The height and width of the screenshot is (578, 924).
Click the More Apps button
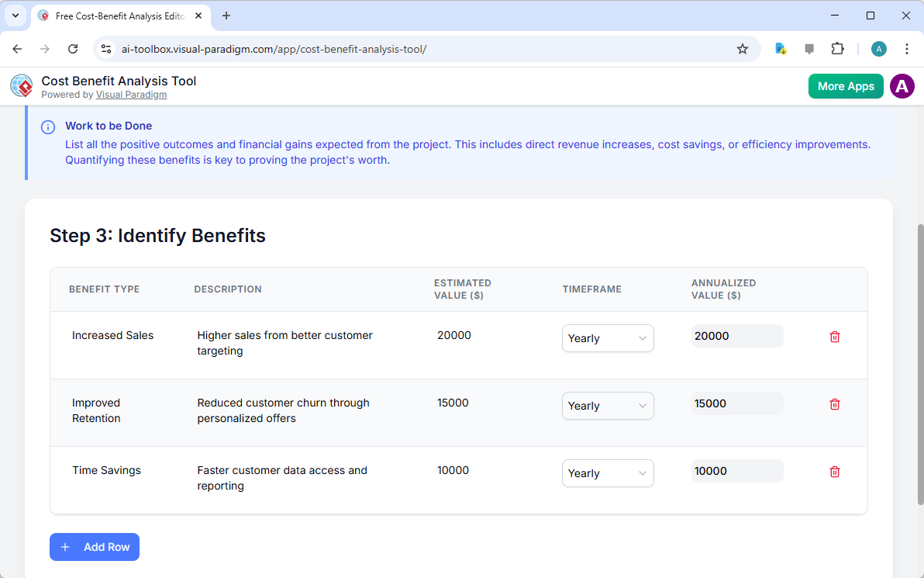845,86
